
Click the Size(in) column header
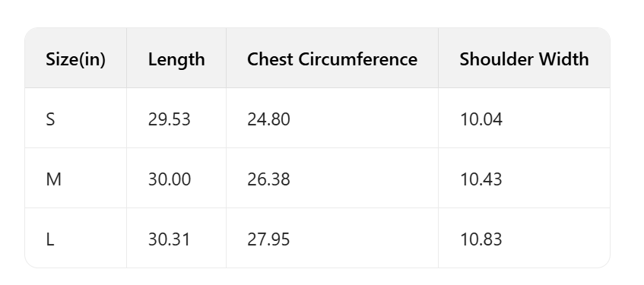(x=75, y=59)
